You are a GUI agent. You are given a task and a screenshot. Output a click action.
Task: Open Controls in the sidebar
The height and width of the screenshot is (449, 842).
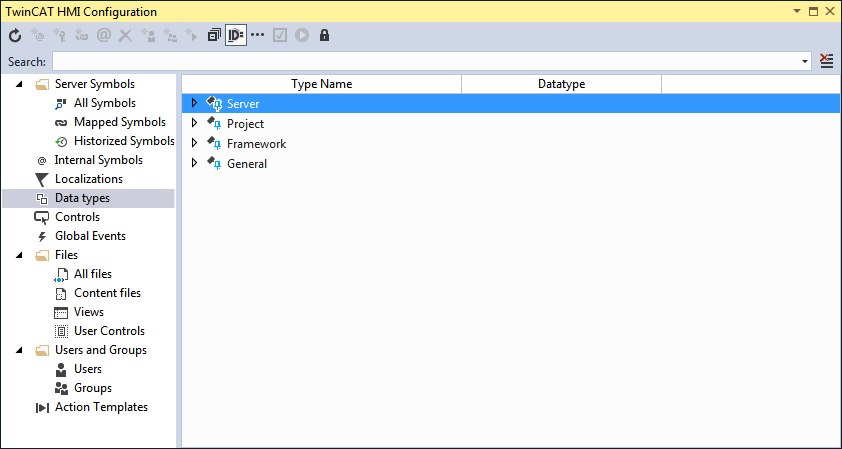77,217
